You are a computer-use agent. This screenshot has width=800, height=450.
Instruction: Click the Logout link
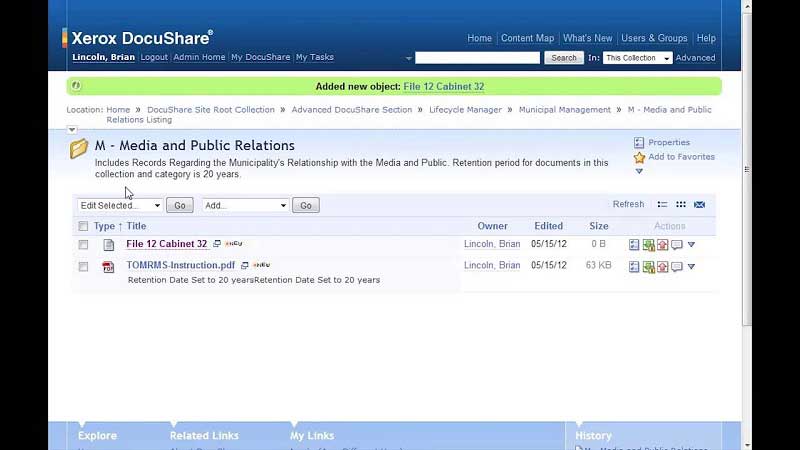(x=154, y=57)
